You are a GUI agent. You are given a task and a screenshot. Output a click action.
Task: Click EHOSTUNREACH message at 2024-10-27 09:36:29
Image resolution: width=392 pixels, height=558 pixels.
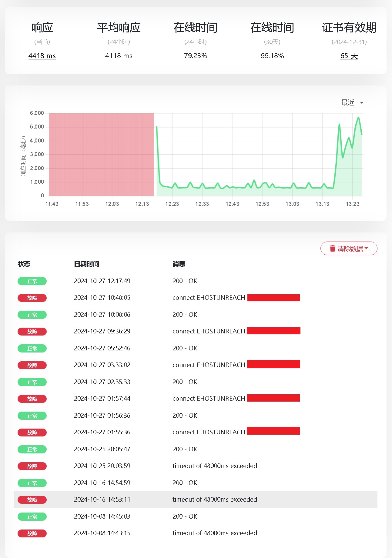pyautogui.click(x=209, y=331)
